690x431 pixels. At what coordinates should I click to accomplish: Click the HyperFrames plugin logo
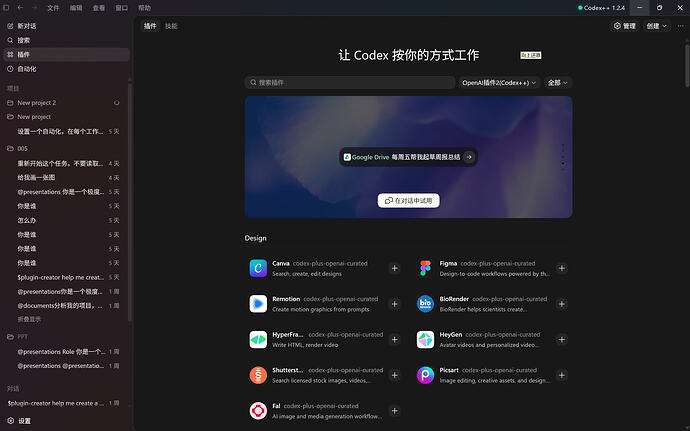click(258, 339)
